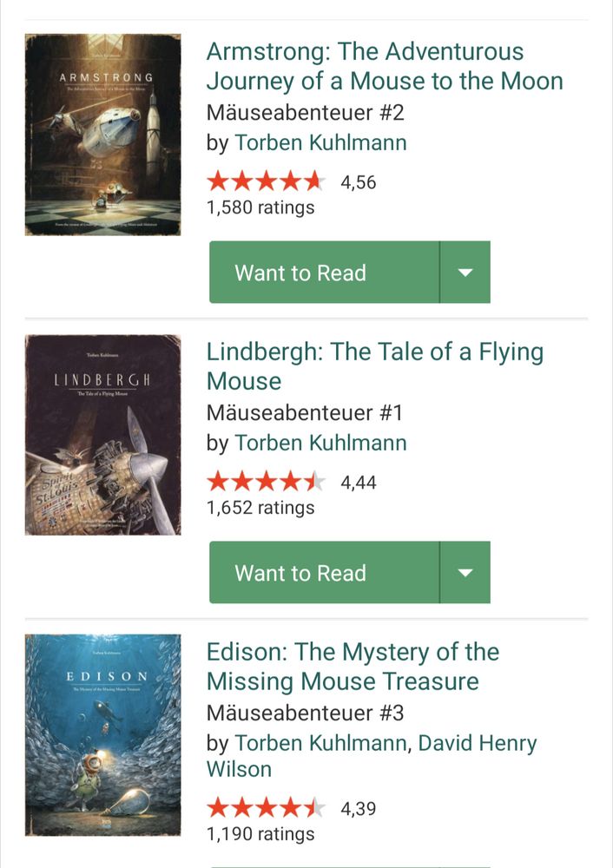The height and width of the screenshot is (868, 613).
Task: Click the 1,652 ratings count
Action: [260, 507]
